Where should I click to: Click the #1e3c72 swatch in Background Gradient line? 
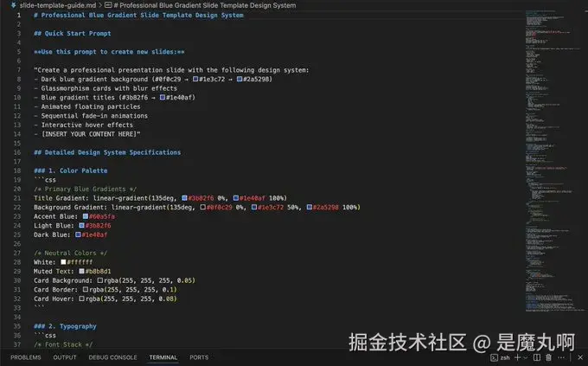[254, 207]
